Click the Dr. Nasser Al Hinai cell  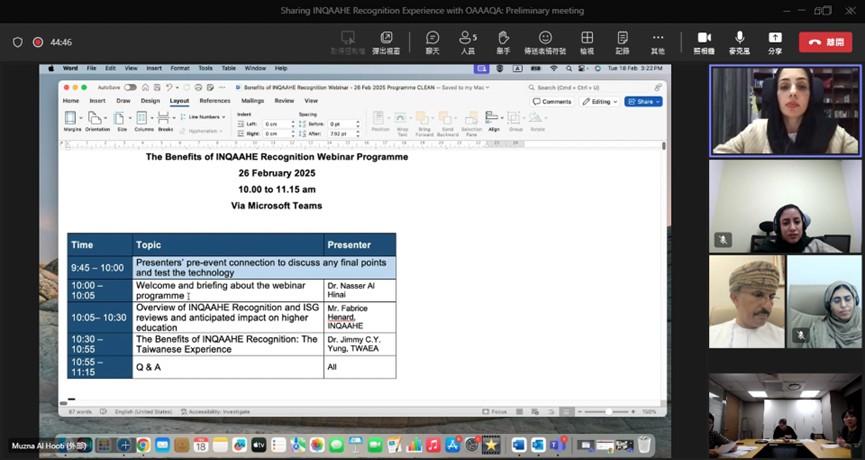(x=360, y=290)
